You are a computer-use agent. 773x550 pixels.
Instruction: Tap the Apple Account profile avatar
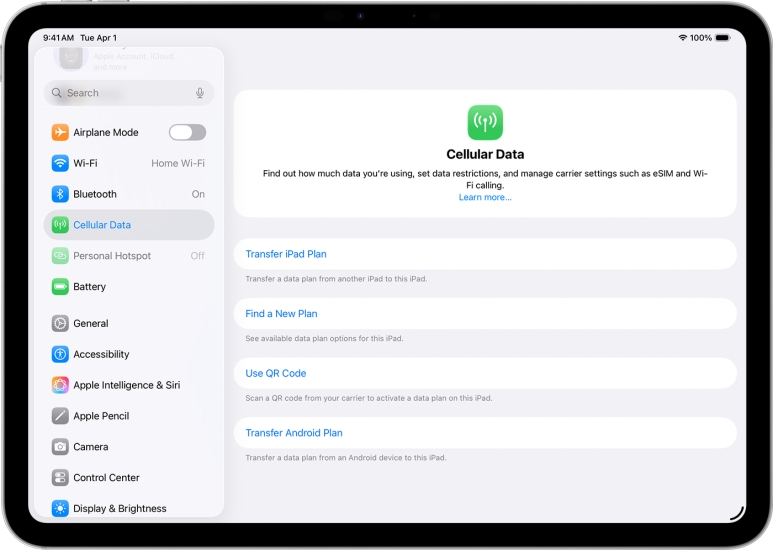[70, 58]
